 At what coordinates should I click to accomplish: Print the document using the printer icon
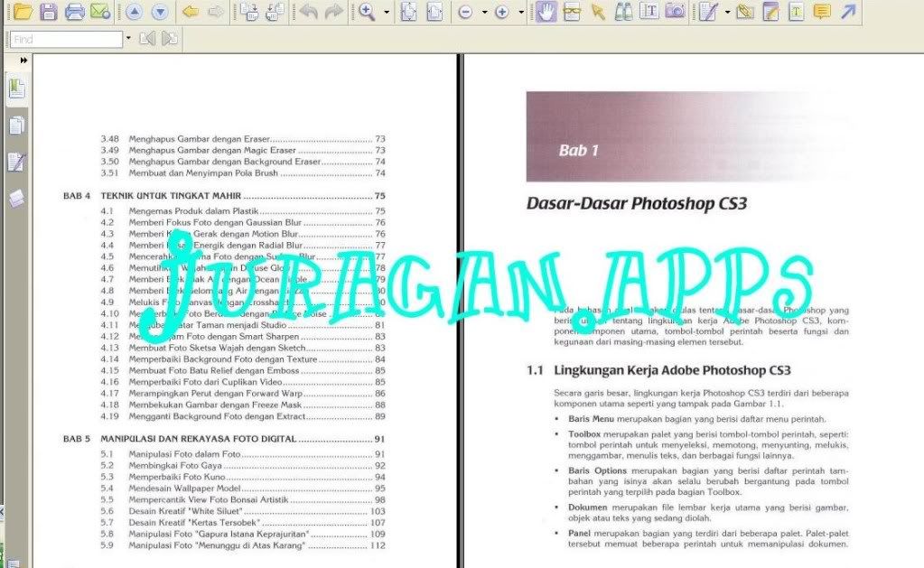coord(75,11)
